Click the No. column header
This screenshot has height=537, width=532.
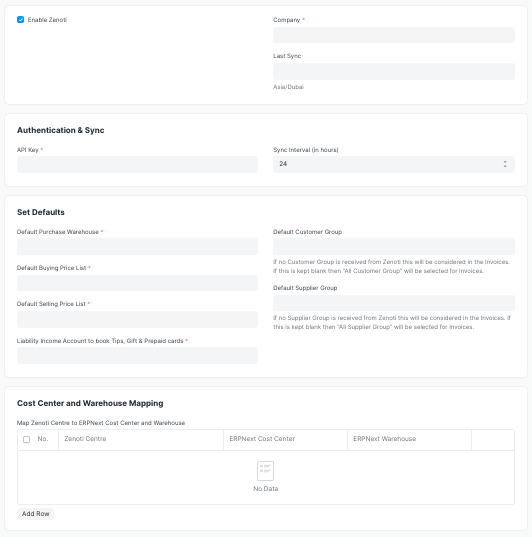pyautogui.click(x=43, y=439)
